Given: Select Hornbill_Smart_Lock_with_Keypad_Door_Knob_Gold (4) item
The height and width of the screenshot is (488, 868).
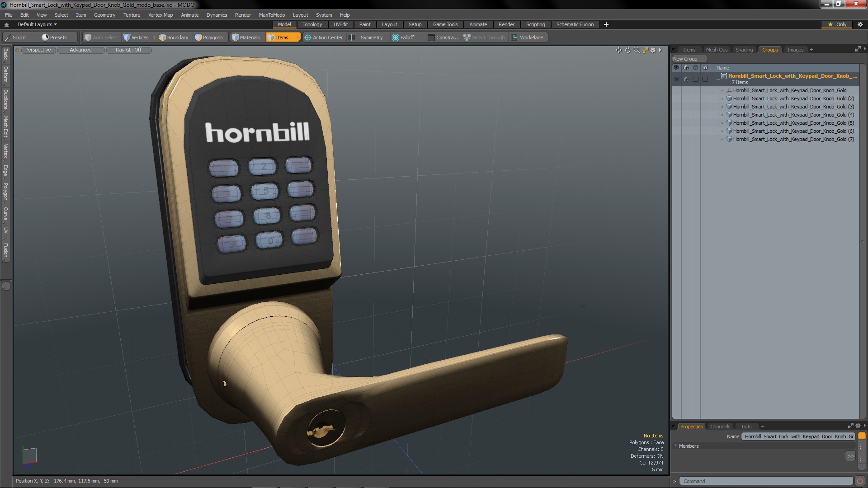Looking at the screenshot, I should click(793, 115).
